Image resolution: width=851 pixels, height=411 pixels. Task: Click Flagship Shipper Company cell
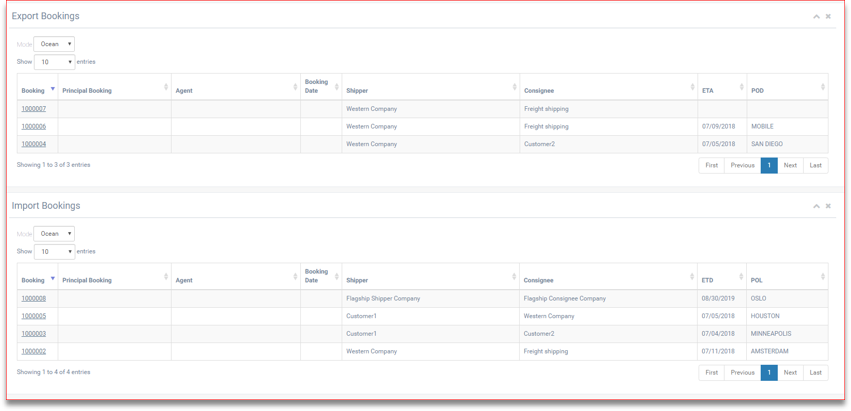click(x=431, y=299)
